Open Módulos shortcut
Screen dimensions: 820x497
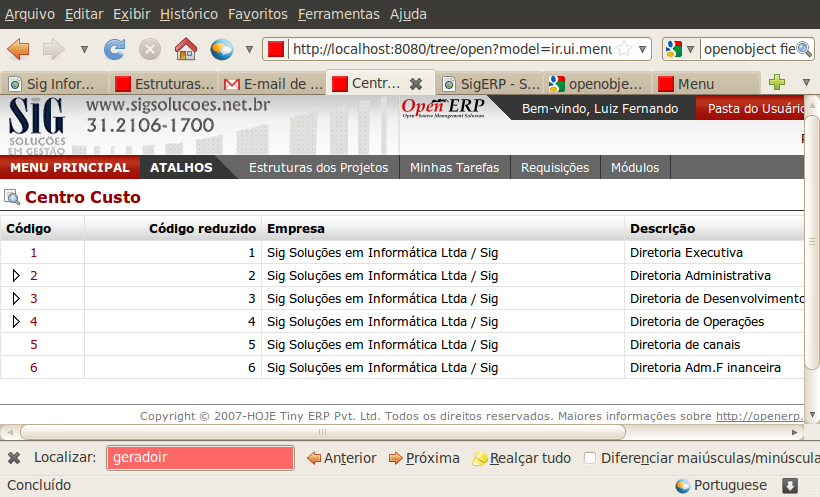click(635, 167)
